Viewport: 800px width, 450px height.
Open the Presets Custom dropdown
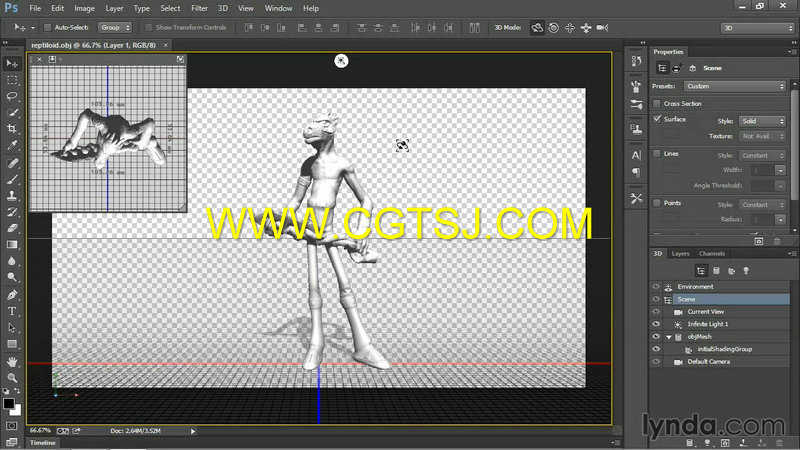735,86
